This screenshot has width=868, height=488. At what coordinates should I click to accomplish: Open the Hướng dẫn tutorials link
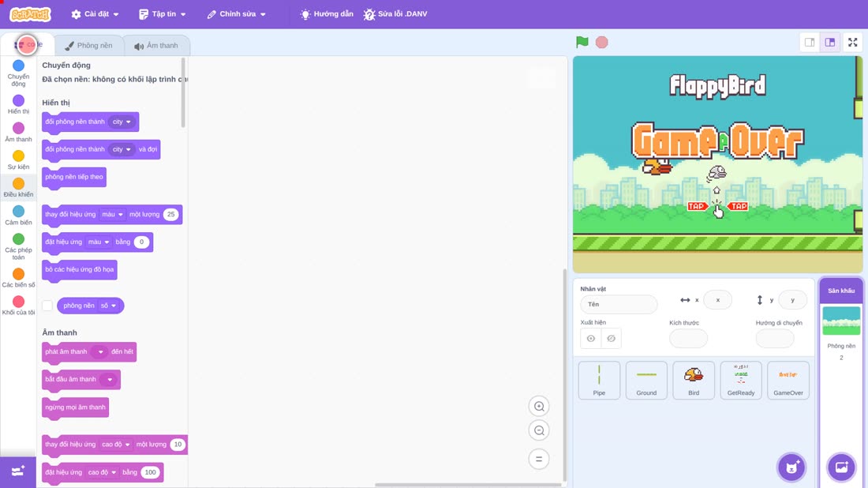(327, 14)
